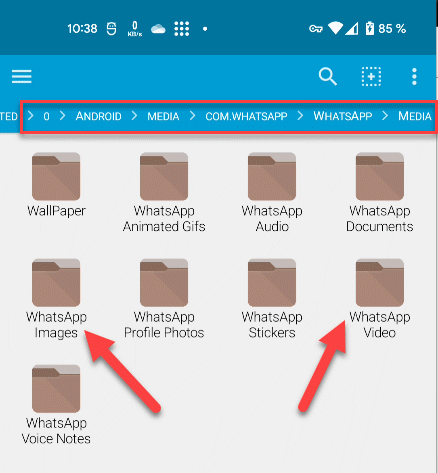Screen dimensions: 438x473
Task: Open the hamburger navigation menu
Action: coord(22,77)
